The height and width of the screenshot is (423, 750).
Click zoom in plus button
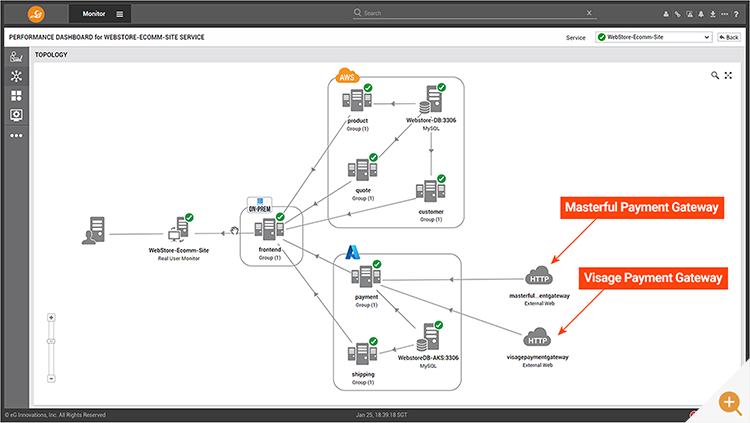click(51, 317)
